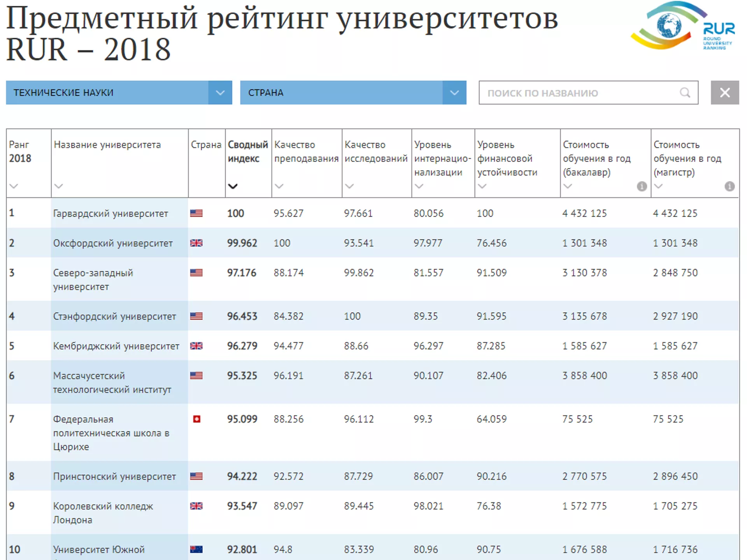
Task: Click US flag in Стэнфордский row
Action: [x=196, y=316]
